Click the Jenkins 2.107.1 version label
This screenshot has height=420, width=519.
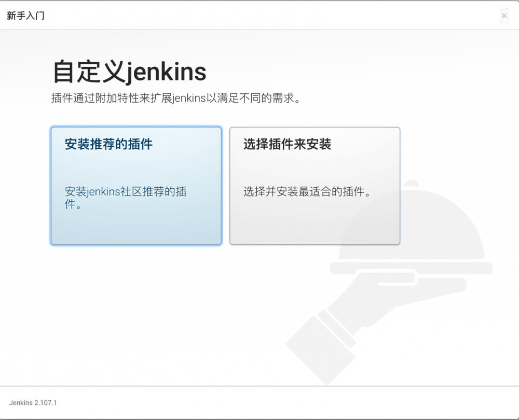(x=32, y=402)
